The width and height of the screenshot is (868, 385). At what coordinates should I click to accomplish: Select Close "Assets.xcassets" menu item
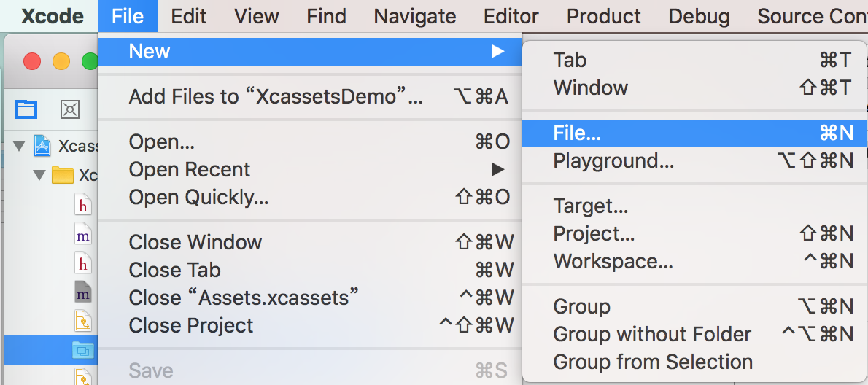(244, 297)
